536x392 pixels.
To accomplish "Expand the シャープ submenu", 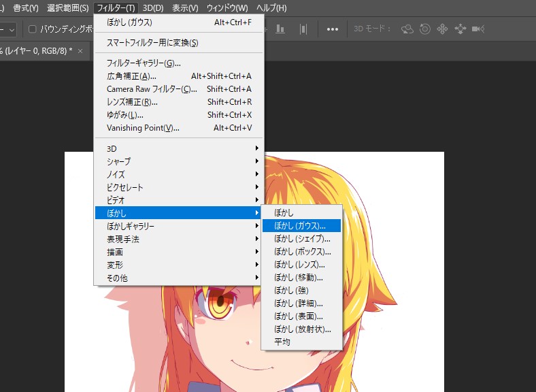I will coord(179,161).
